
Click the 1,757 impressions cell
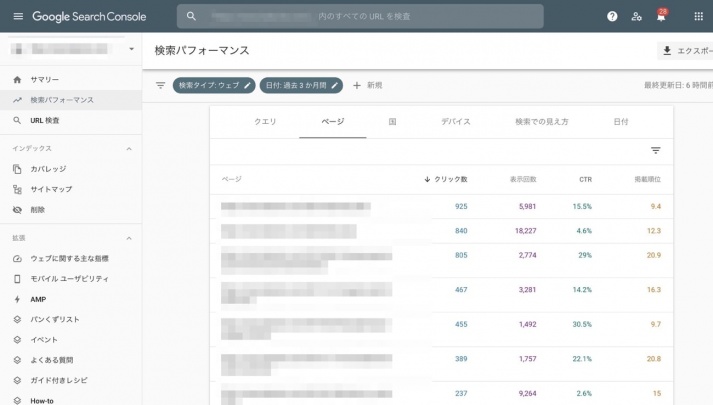(527, 359)
